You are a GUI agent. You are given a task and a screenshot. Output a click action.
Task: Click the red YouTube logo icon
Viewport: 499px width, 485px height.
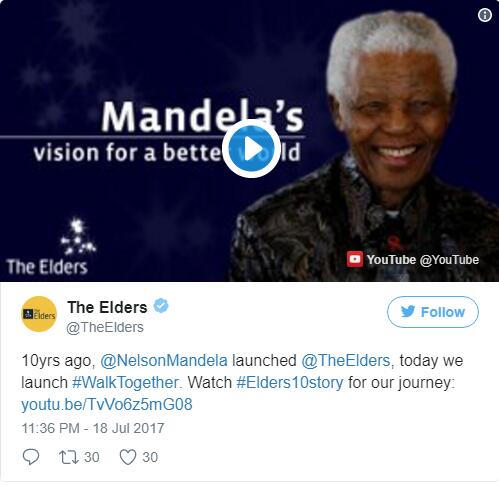point(355,259)
